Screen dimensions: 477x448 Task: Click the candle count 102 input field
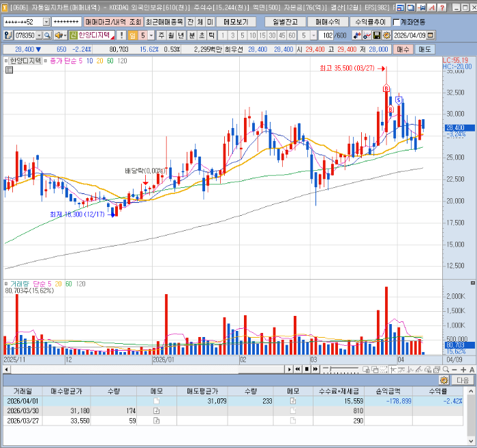click(326, 35)
